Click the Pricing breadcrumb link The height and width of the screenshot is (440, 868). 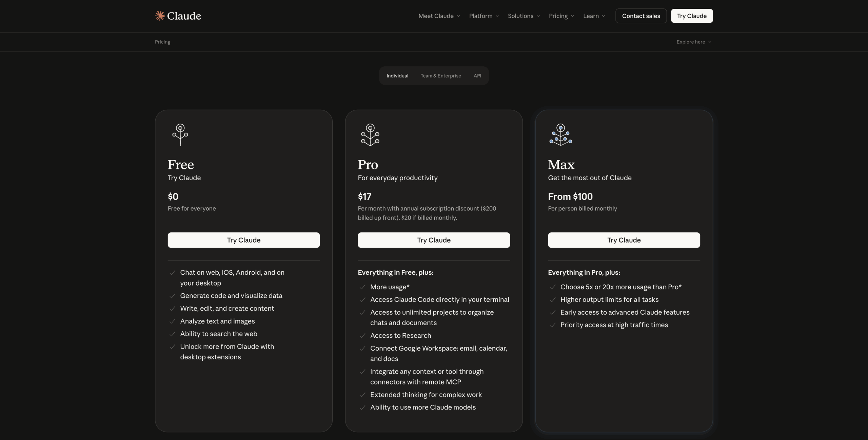tap(163, 42)
